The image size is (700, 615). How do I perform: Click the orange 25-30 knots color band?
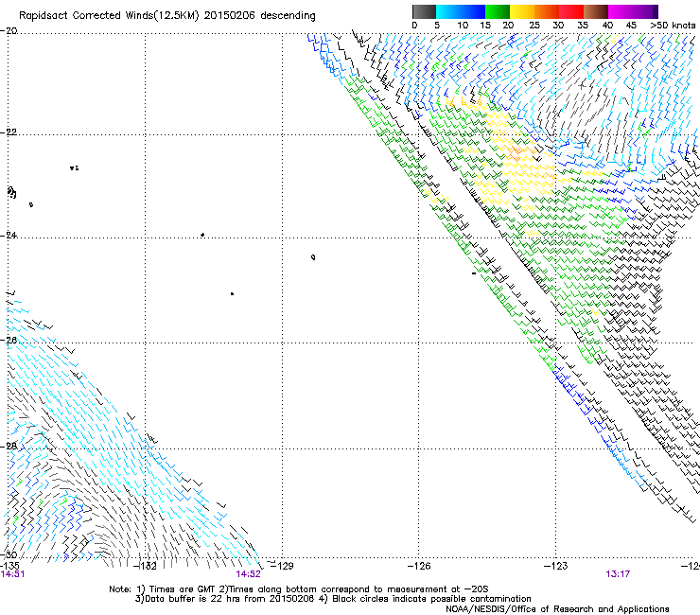(547, 11)
